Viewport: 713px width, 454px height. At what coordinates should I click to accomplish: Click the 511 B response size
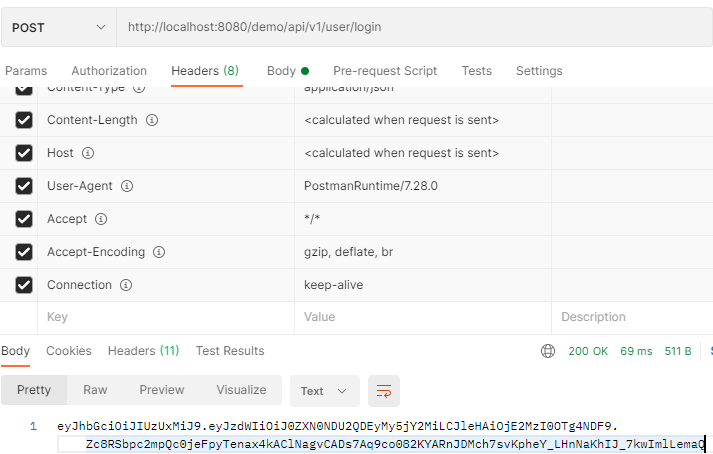[678, 351]
